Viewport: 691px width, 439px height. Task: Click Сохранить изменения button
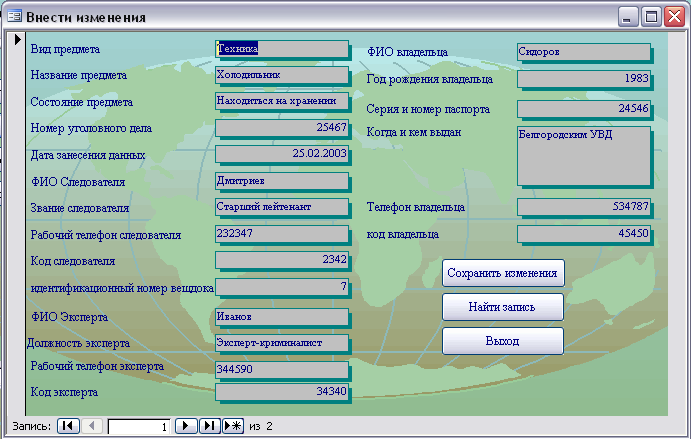pos(503,273)
